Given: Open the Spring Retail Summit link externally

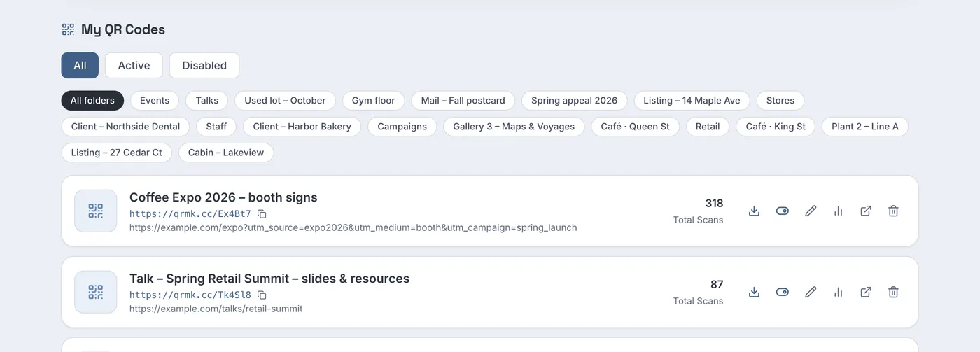Looking at the screenshot, I should pos(866,292).
